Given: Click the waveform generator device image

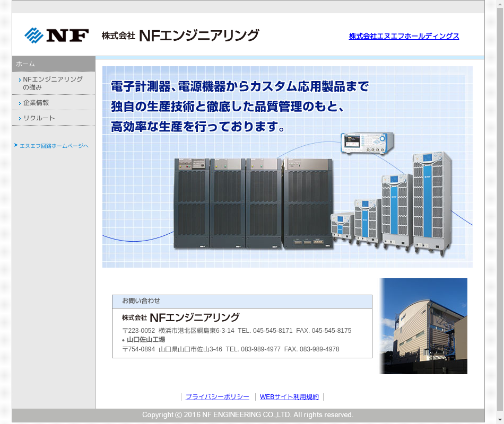Looking at the screenshot, I should tap(367, 143).
